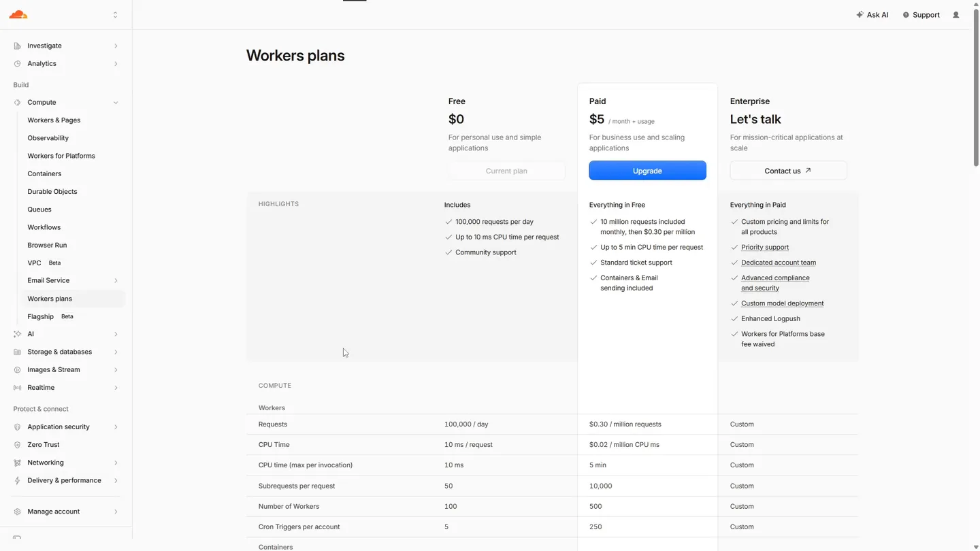Open Queues in sidebar
Screen dimensions: 980x551
(x=39, y=210)
